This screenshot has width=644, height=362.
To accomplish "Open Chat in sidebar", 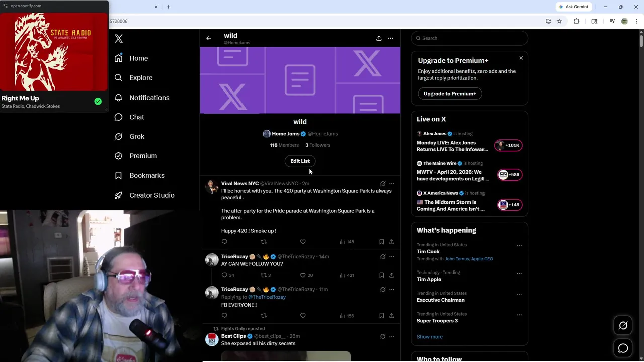I will [129, 117].
